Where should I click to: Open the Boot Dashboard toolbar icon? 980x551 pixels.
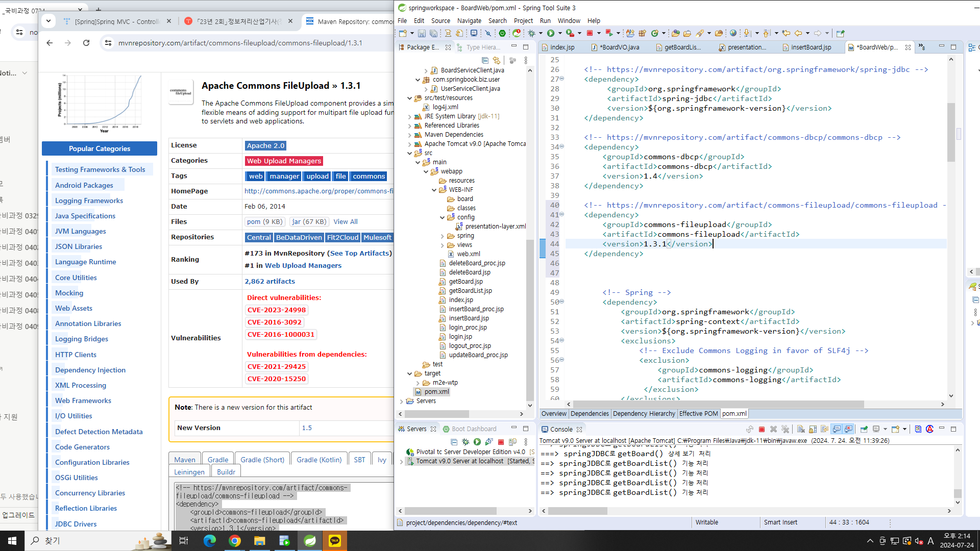(x=502, y=33)
